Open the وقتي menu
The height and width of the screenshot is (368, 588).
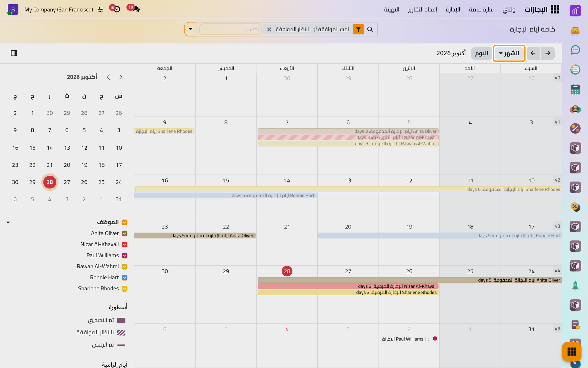(509, 10)
